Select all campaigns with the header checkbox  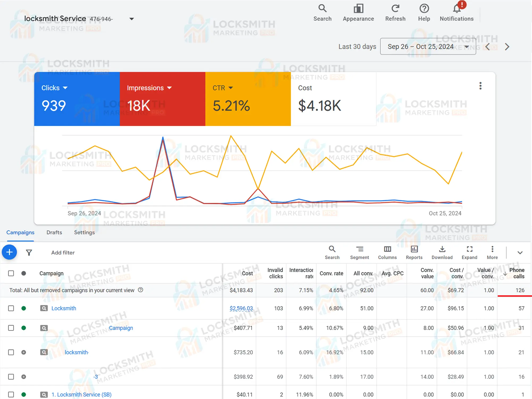pyautogui.click(x=11, y=273)
